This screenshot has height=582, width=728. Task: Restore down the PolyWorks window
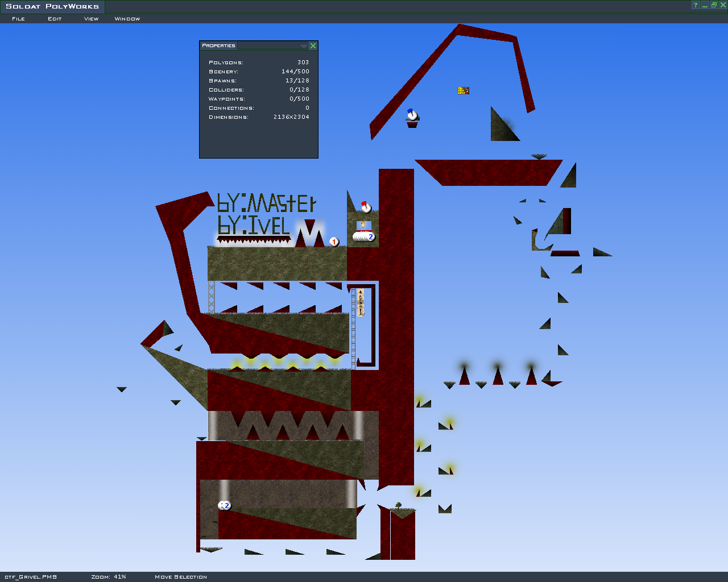(x=714, y=5)
